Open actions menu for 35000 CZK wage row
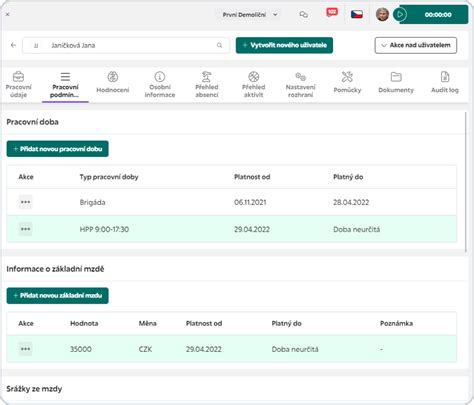This screenshot has width=474, height=405. pos(25,349)
